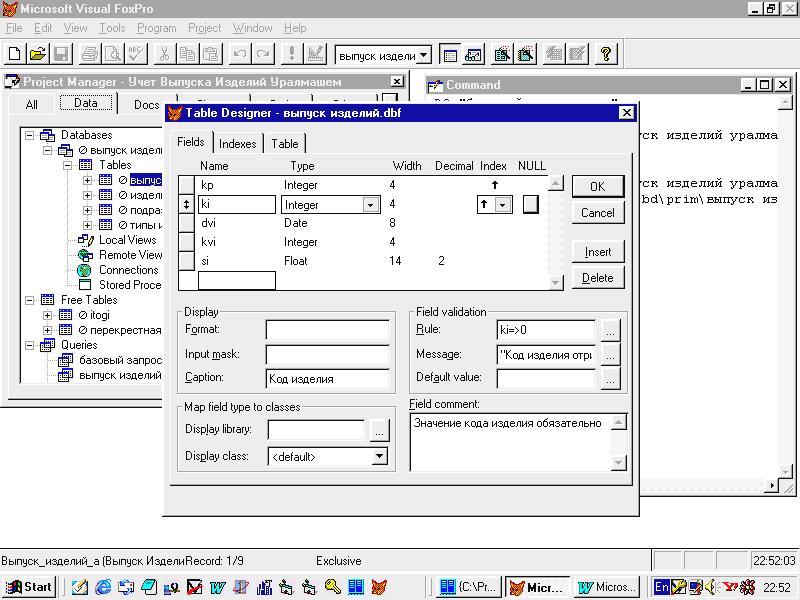Select the базовый запрос query
800x600 pixels.
(120, 361)
